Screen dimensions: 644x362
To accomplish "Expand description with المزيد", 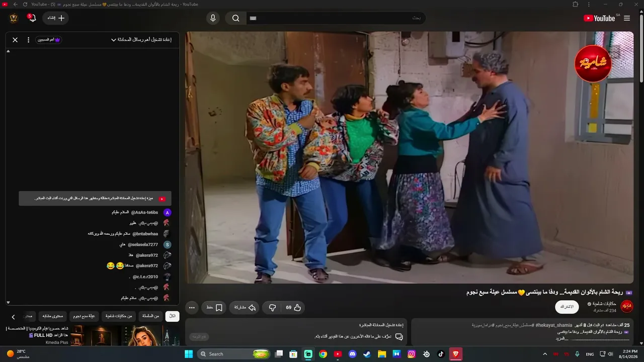I will coord(562,338).
